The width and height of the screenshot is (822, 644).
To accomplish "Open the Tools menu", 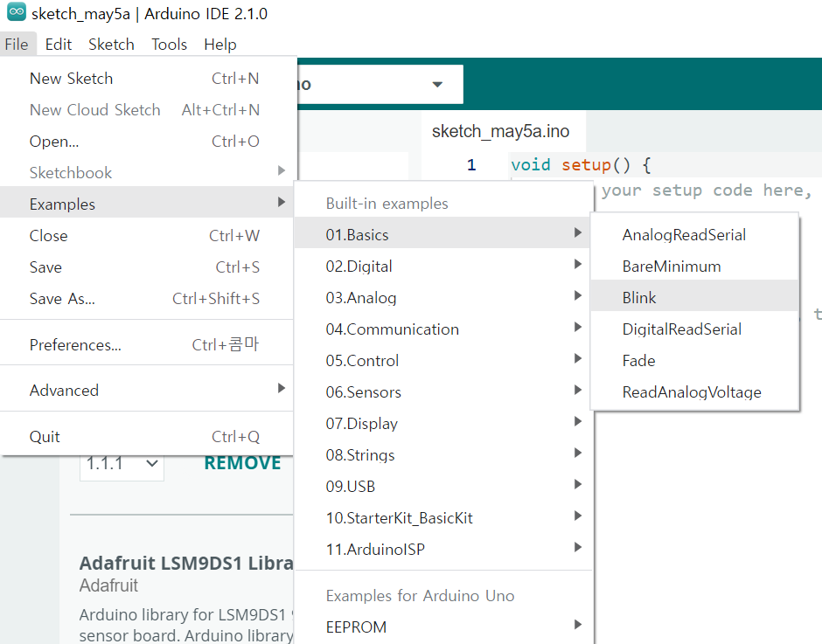I will point(169,45).
